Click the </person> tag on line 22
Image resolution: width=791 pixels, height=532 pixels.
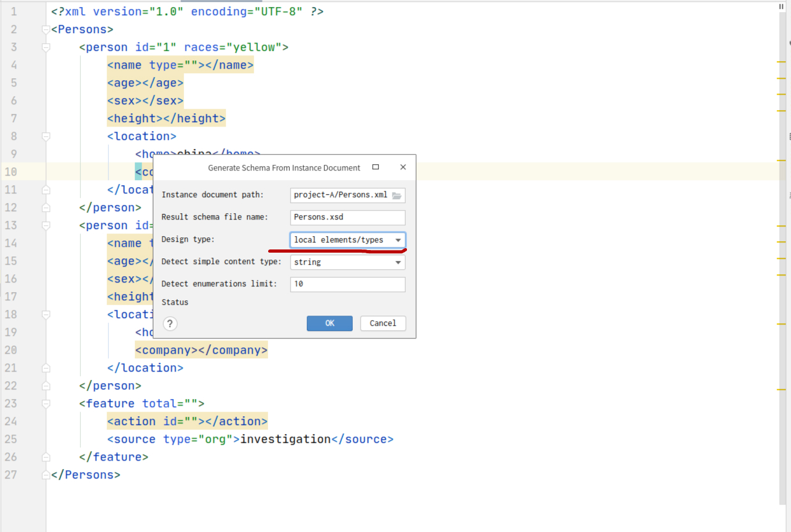[x=110, y=386]
